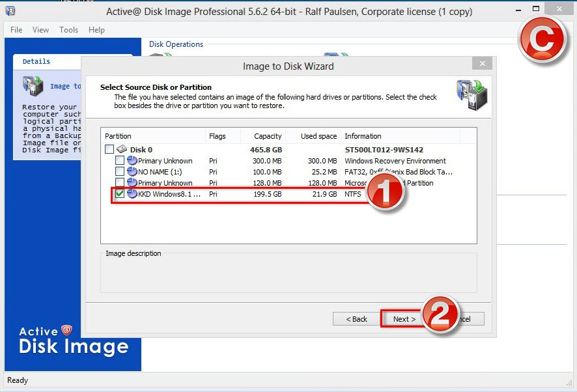Click the Disk Operations section heading

point(176,44)
